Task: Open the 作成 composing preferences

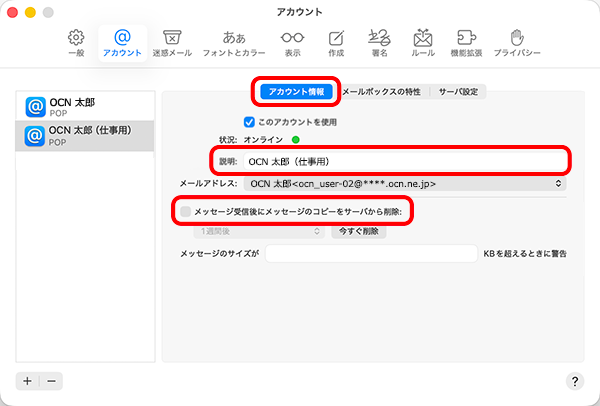Action: tap(336, 42)
